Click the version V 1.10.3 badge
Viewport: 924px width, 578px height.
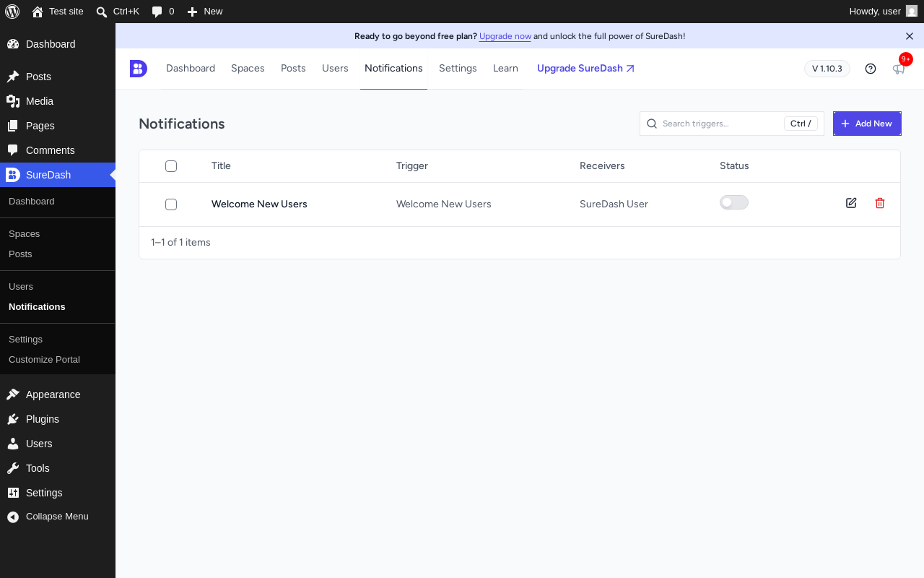pyautogui.click(x=827, y=69)
